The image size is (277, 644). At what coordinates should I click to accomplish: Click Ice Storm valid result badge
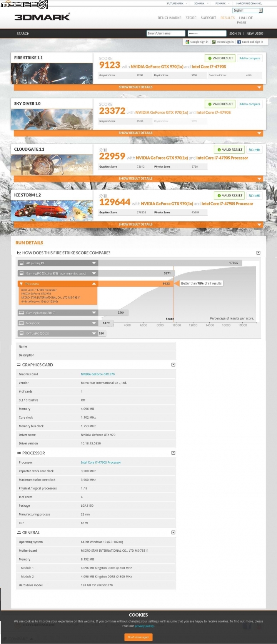(229, 195)
